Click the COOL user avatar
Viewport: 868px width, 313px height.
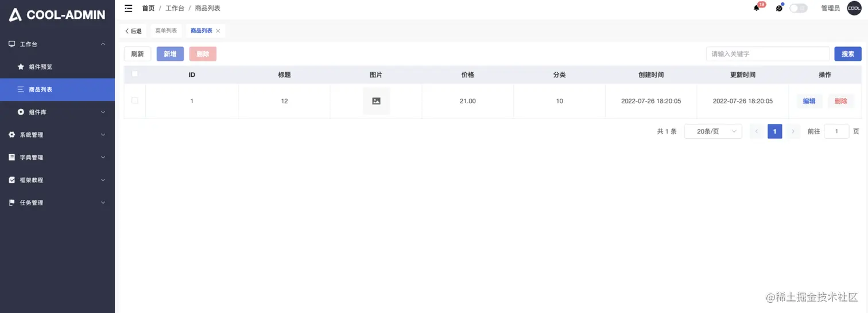(x=854, y=8)
